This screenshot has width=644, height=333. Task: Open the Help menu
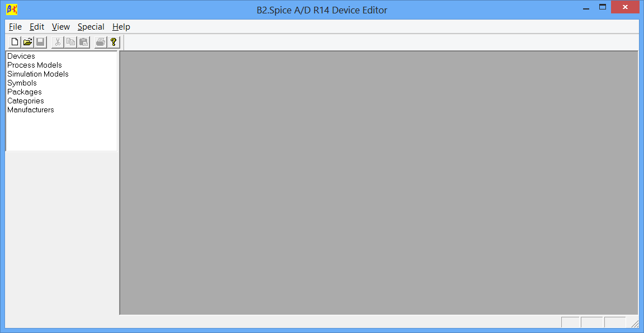[x=121, y=27]
